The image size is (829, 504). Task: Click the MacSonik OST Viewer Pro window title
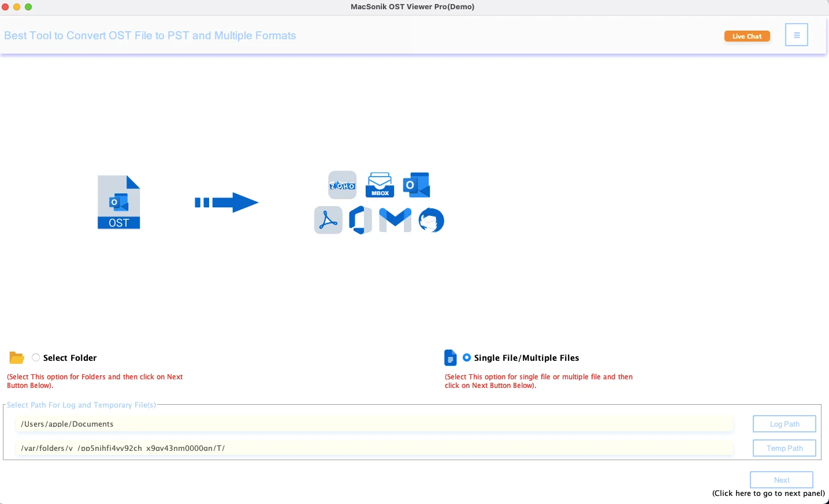click(412, 7)
